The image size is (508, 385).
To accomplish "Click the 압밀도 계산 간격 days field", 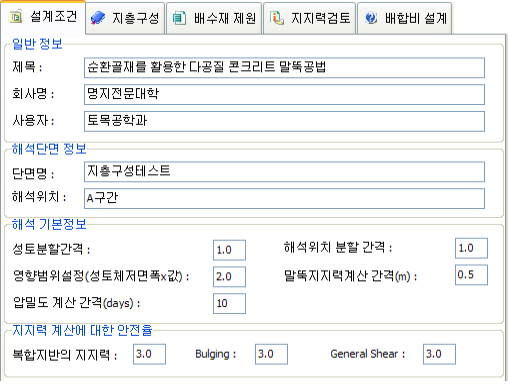I will point(229,303).
